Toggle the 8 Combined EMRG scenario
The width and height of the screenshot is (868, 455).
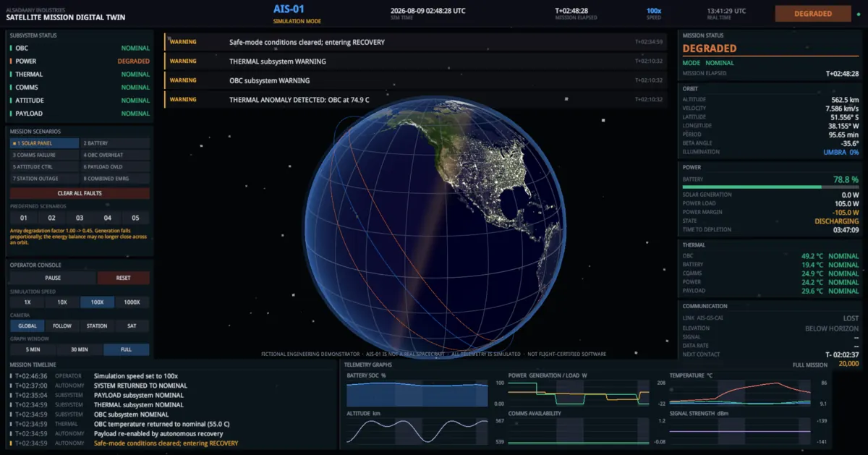pos(115,178)
